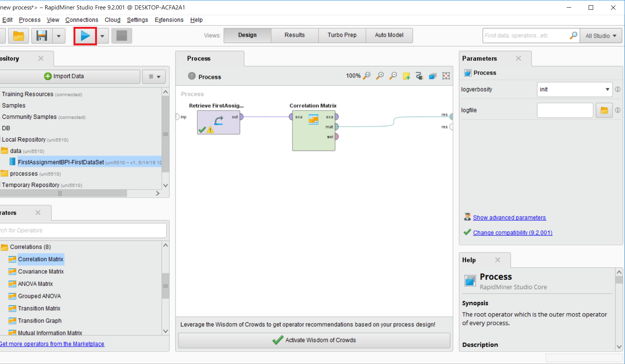Click the auto-arrange operators icon

[x=419, y=76]
